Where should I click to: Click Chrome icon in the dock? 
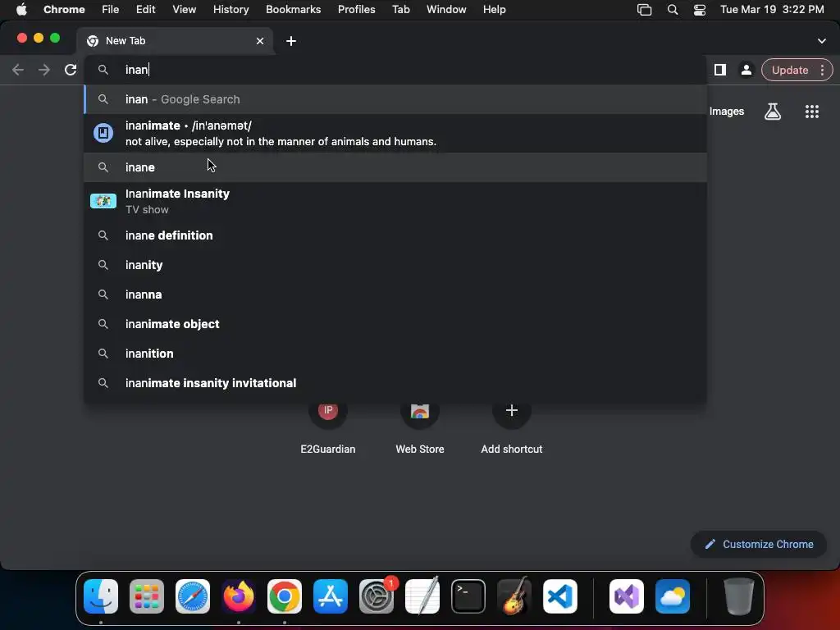pyautogui.click(x=285, y=596)
